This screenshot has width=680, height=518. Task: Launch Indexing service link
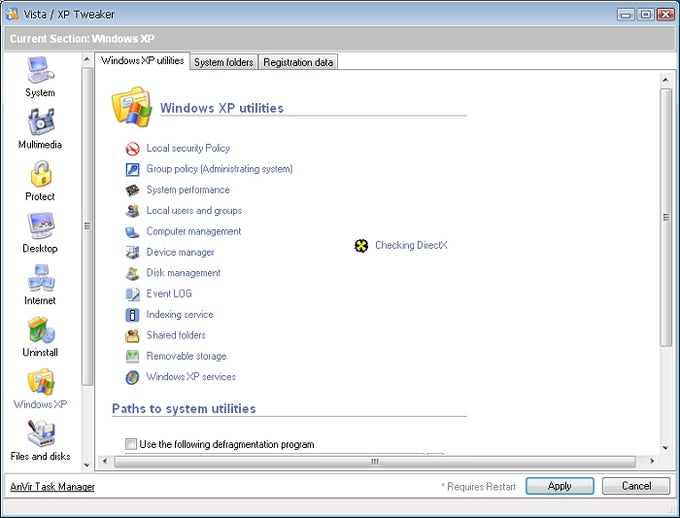coord(180,315)
